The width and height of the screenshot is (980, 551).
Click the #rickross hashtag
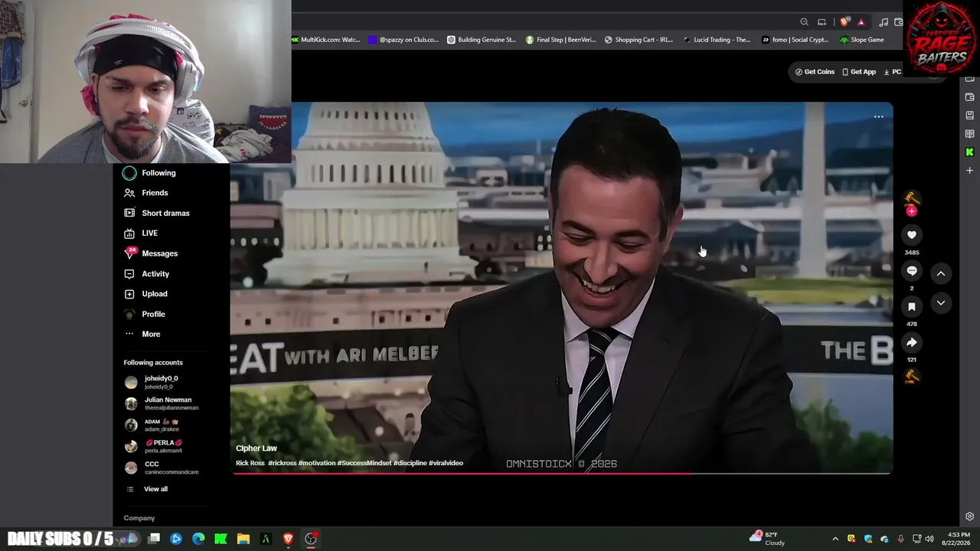(282, 463)
